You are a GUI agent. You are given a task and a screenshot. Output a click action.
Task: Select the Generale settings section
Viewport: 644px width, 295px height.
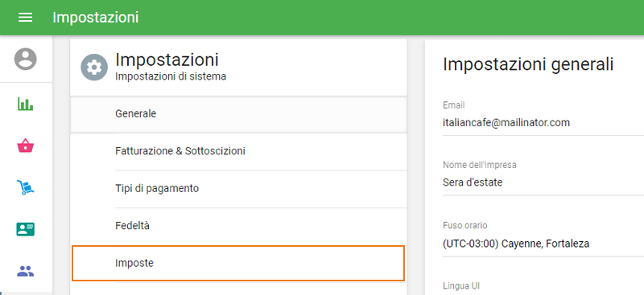click(238, 114)
